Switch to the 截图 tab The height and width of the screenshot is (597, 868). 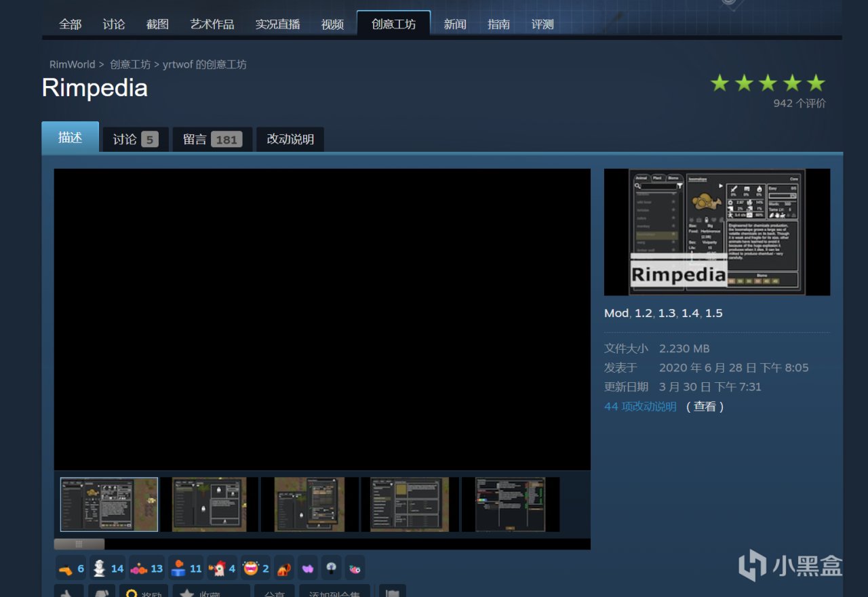[x=157, y=24]
